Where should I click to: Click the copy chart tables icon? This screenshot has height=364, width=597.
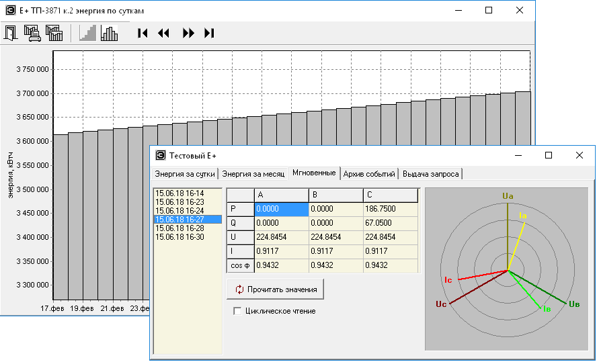tap(54, 33)
